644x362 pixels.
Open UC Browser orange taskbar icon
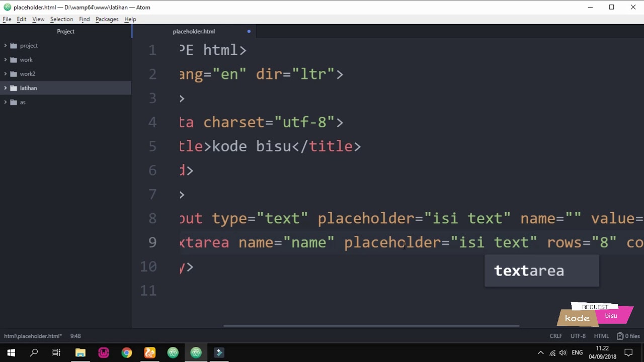pos(150,352)
